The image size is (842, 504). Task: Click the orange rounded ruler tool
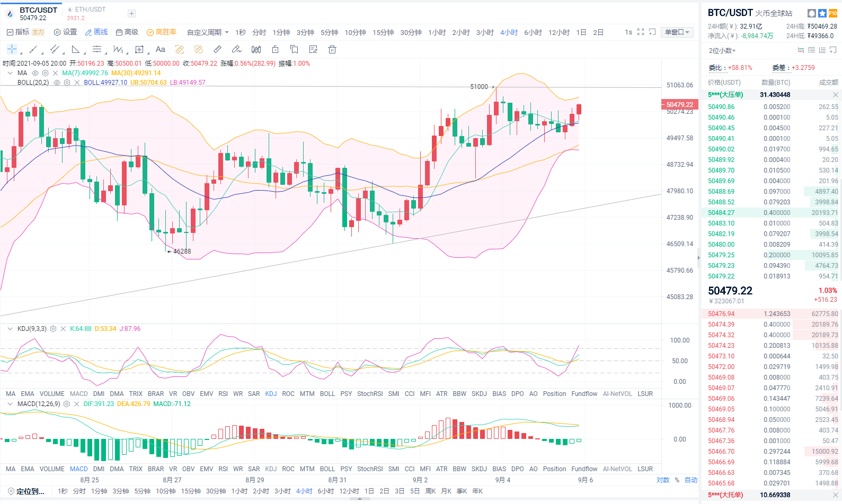point(199,49)
